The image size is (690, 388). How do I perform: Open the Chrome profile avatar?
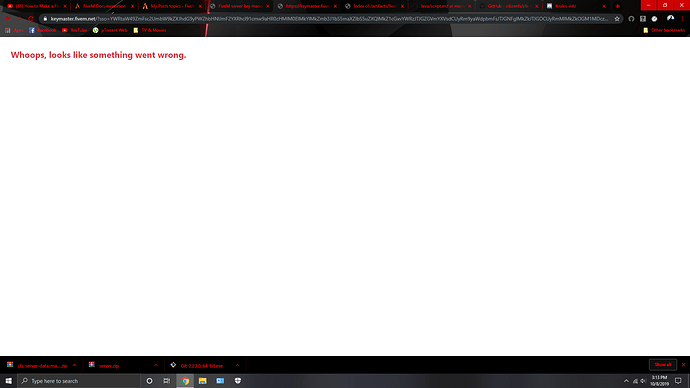tap(670, 18)
